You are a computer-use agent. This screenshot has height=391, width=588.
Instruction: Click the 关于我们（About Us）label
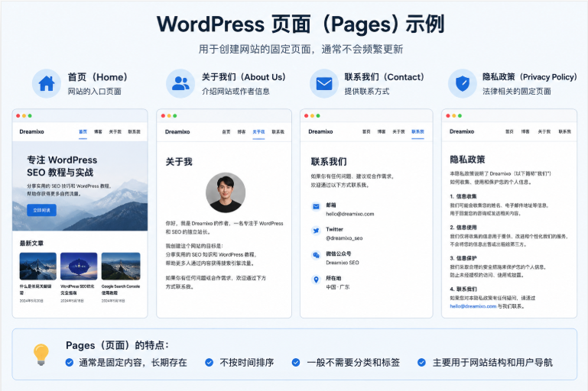[x=244, y=77]
